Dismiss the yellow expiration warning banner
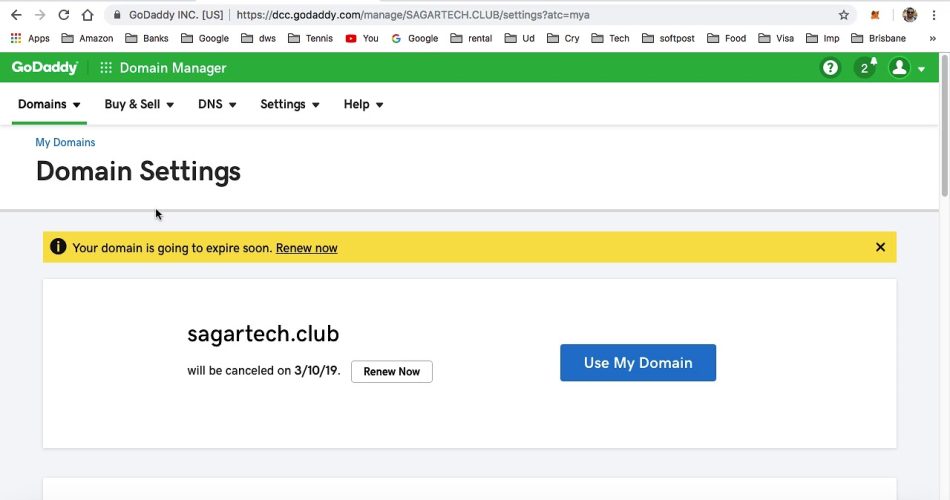Screen dimensions: 950x500 880,247
